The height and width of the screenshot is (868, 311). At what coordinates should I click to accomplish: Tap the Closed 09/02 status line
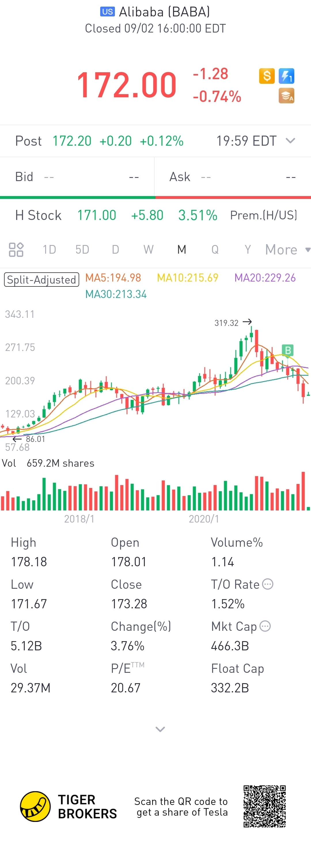click(x=155, y=29)
